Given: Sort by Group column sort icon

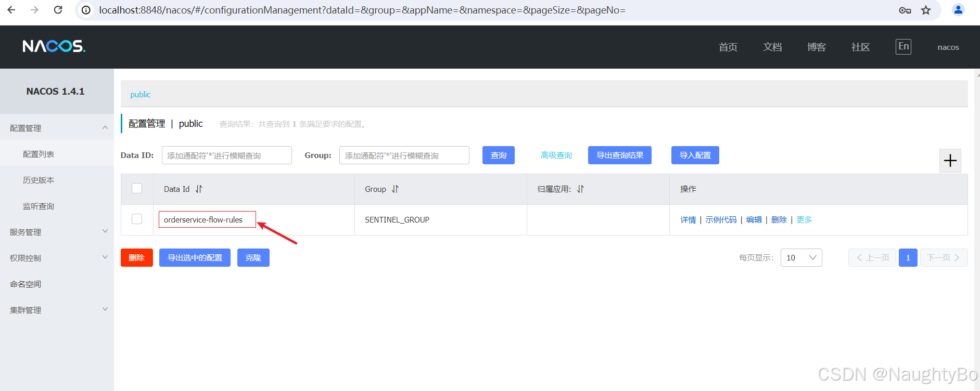Looking at the screenshot, I should 395,189.
